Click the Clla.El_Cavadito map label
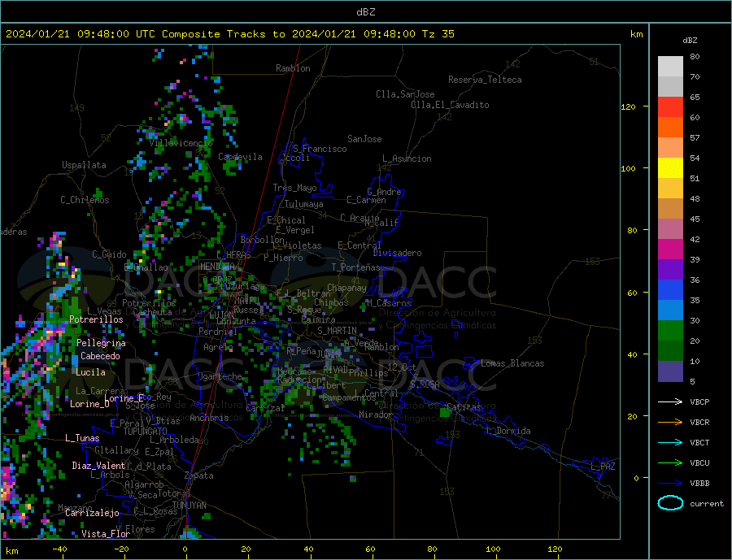 450,105
